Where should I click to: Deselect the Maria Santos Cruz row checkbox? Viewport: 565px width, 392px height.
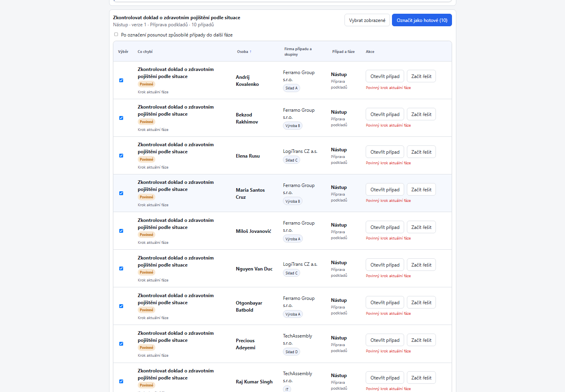click(121, 193)
